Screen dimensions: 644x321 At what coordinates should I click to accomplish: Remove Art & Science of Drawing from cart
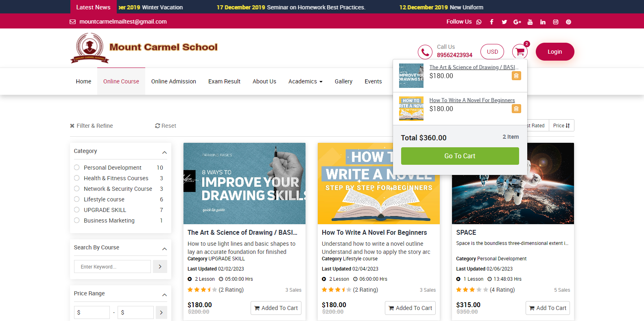[516, 76]
